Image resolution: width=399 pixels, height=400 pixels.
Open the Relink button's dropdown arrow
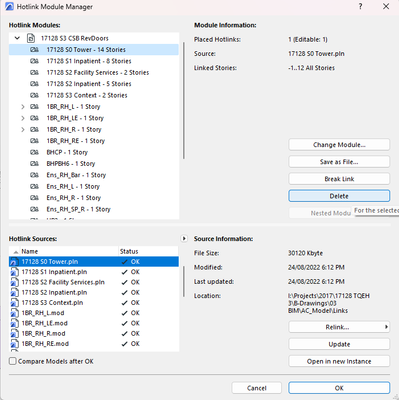click(386, 327)
